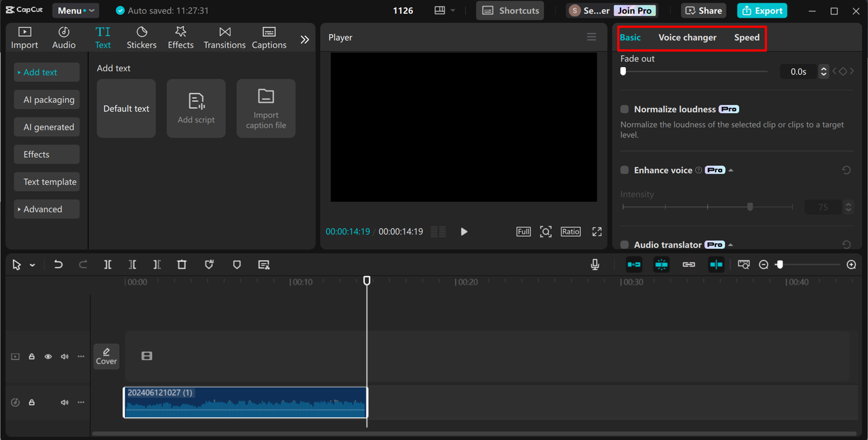
Task: Click the Fade out keyframe diamond
Action: pos(843,71)
